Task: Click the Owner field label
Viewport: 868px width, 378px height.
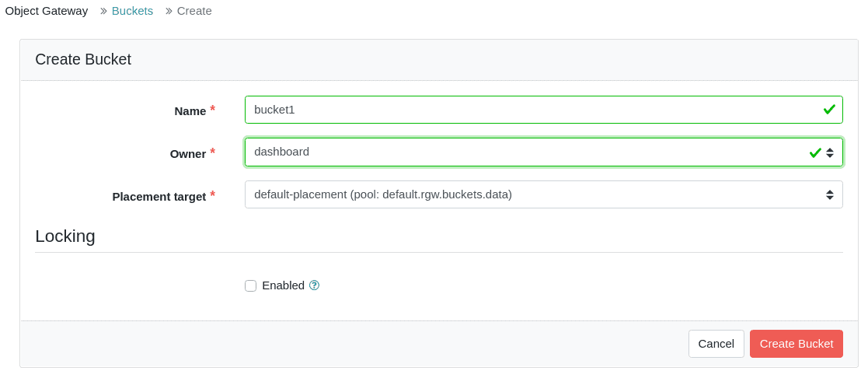Action: (187, 153)
